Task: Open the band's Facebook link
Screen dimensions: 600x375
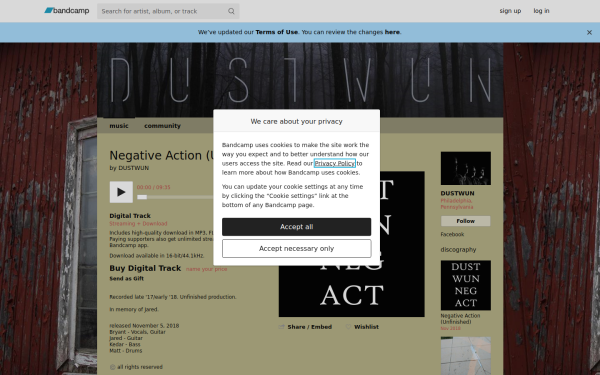Action: click(x=452, y=234)
